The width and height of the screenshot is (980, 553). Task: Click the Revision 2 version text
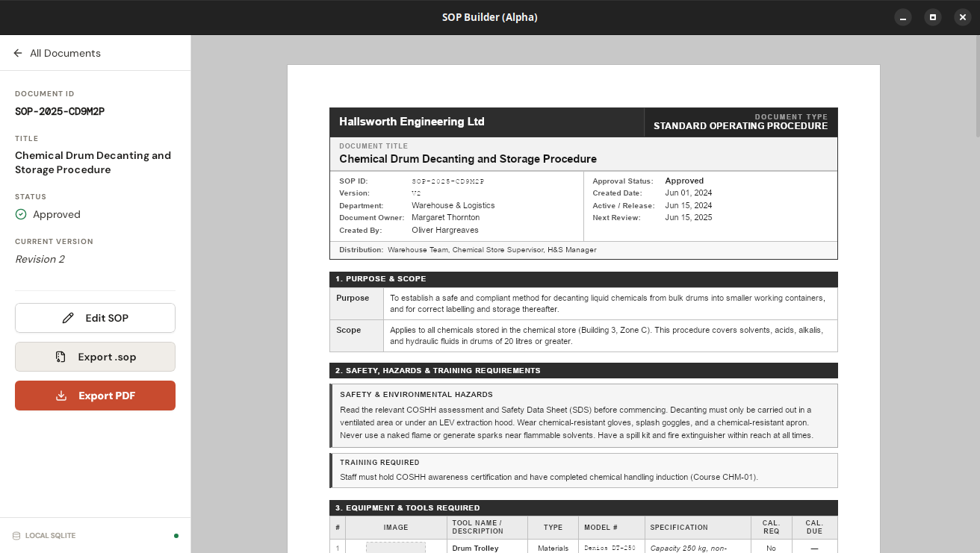click(40, 259)
